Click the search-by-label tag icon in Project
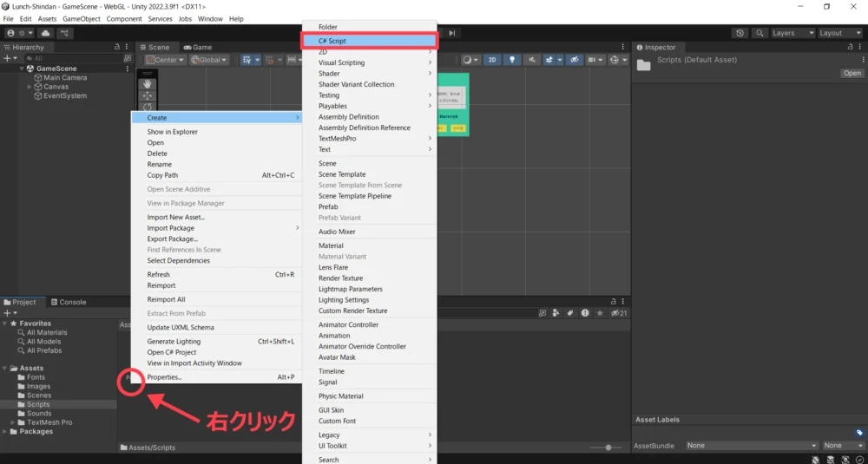Viewport: 868px width, 464px height. [570, 313]
